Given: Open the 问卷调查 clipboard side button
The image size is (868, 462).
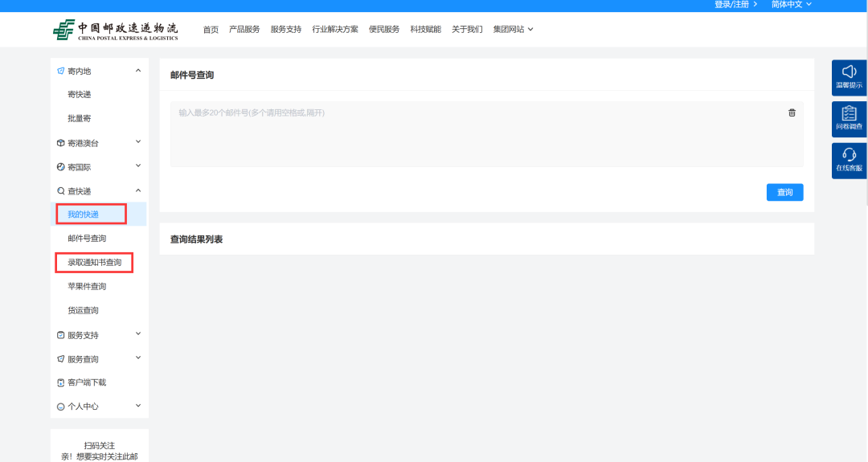Looking at the screenshot, I should (x=849, y=119).
